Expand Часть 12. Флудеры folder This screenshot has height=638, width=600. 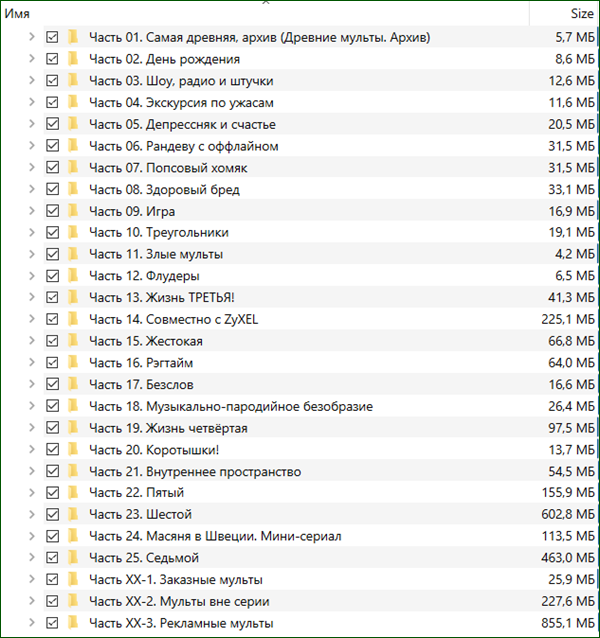click(32, 276)
